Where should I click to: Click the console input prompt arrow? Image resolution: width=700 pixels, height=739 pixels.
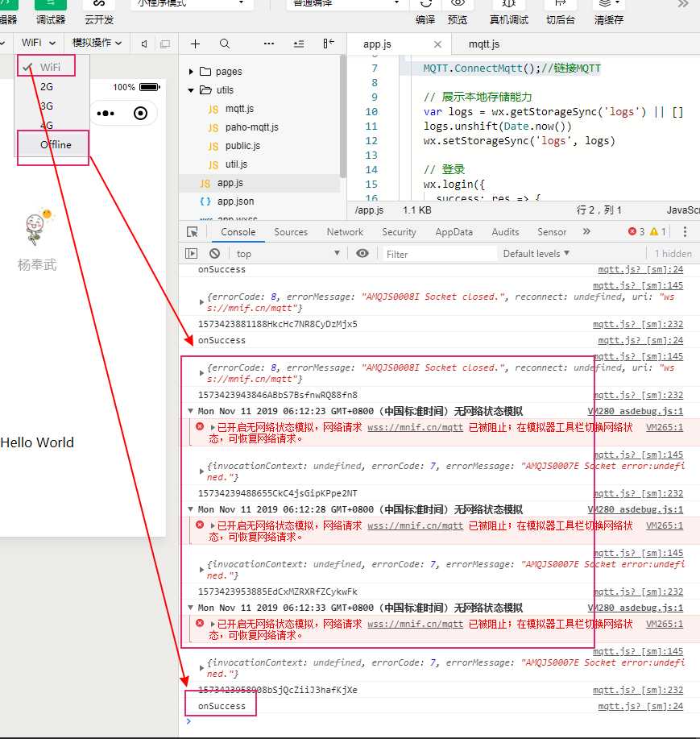click(188, 721)
